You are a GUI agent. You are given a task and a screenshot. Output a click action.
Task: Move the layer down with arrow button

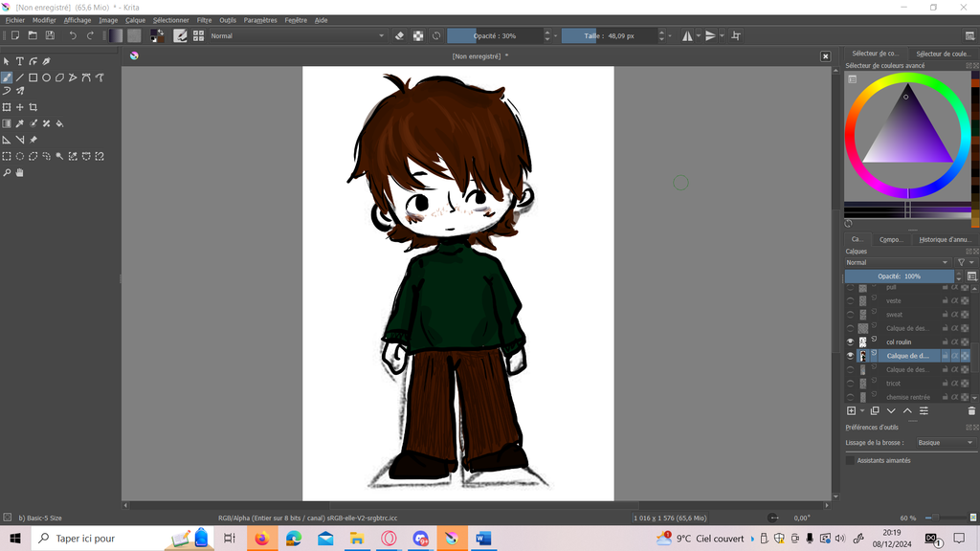point(891,411)
